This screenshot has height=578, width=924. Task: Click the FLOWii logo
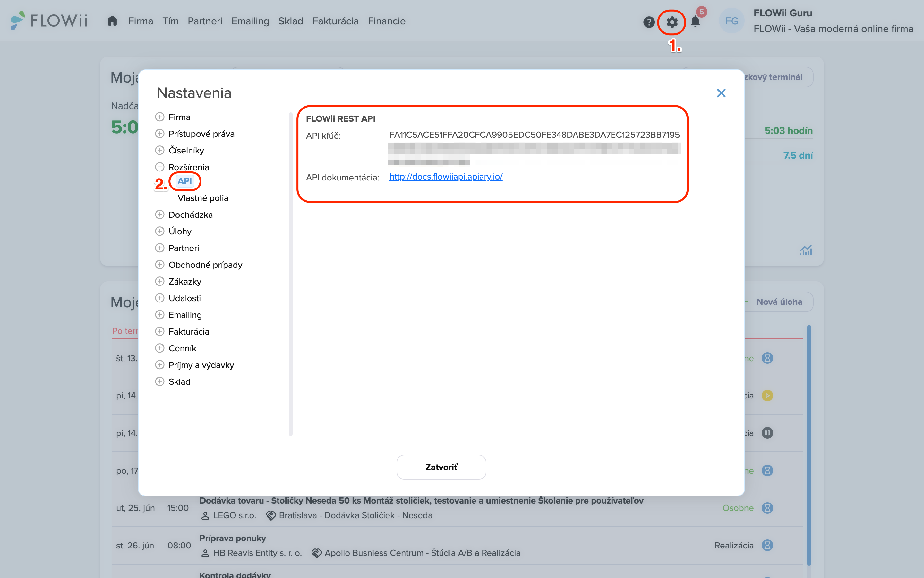tap(49, 21)
